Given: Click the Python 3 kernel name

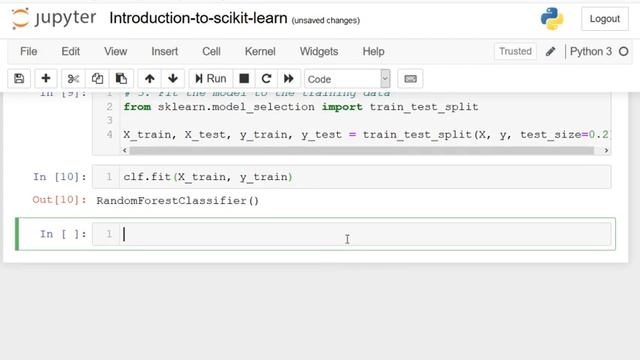Looking at the screenshot, I should pos(591,51).
